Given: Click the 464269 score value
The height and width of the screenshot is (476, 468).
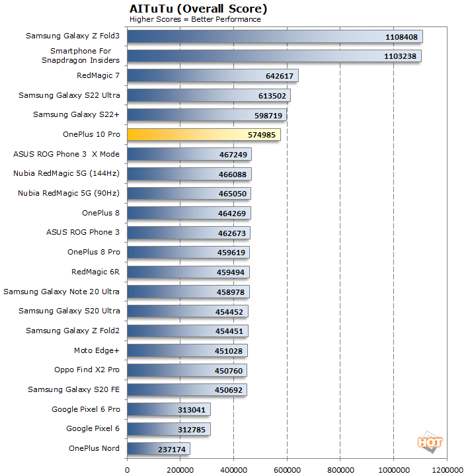Looking at the screenshot, I should [232, 214].
